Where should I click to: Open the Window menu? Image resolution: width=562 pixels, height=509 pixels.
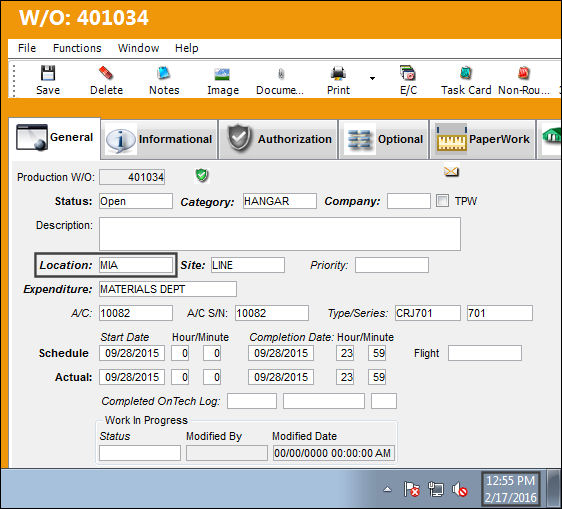(x=138, y=48)
